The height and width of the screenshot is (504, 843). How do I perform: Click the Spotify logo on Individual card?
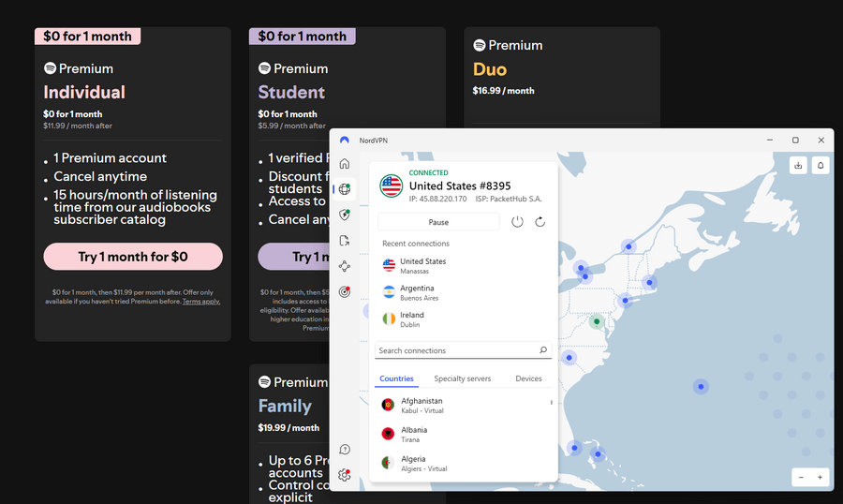click(x=50, y=68)
